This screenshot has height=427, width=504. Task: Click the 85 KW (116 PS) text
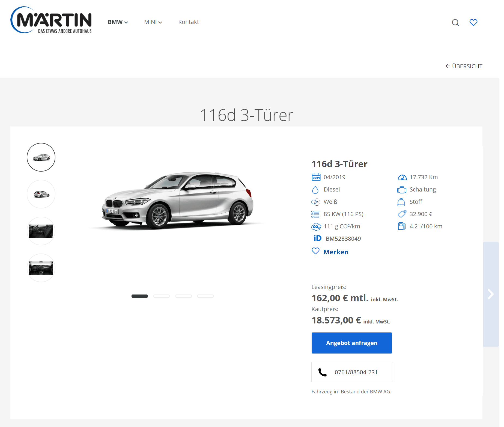coord(344,214)
